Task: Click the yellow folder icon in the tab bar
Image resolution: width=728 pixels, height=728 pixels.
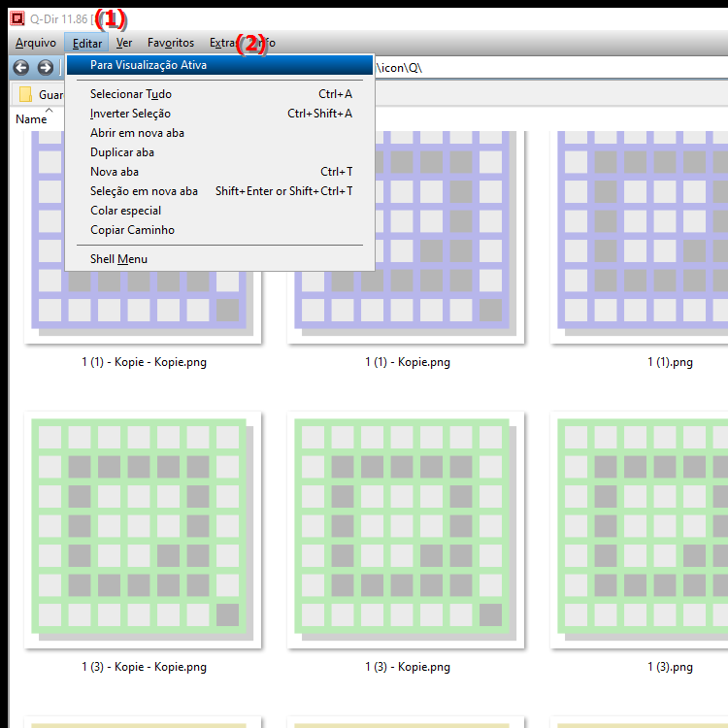Action: (x=26, y=94)
